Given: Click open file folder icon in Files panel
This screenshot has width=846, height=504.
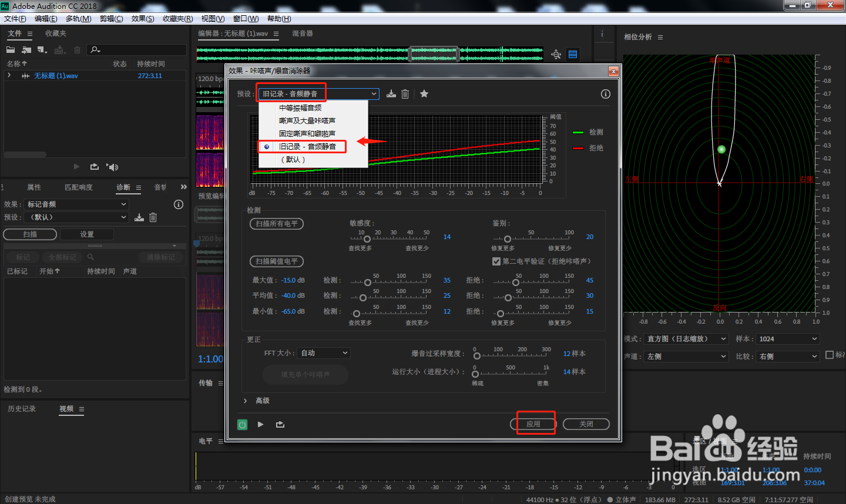Looking at the screenshot, I should click(11, 50).
